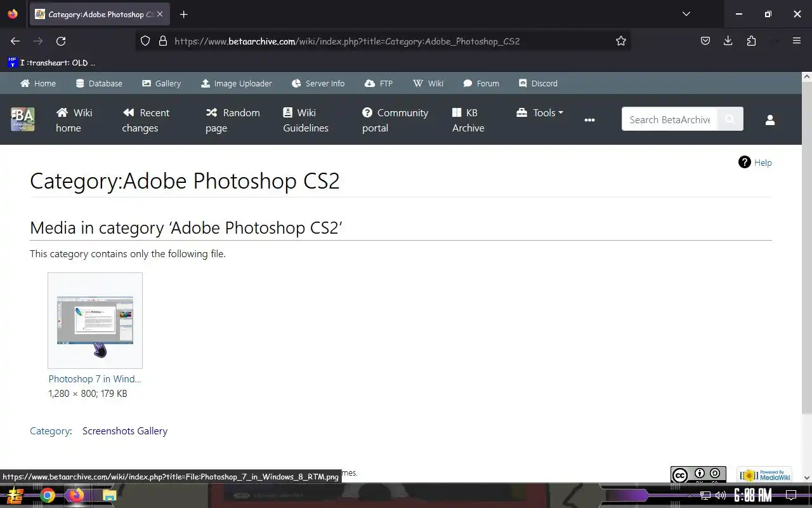
Task: Open the tracking protection shield icon
Action: [x=145, y=41]
